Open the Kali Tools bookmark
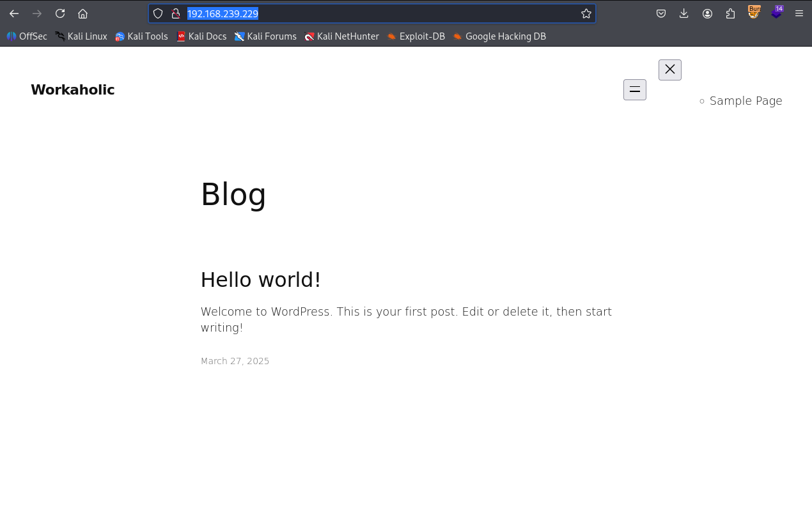Viewport: 812px width, 529px height. [141, 36]
